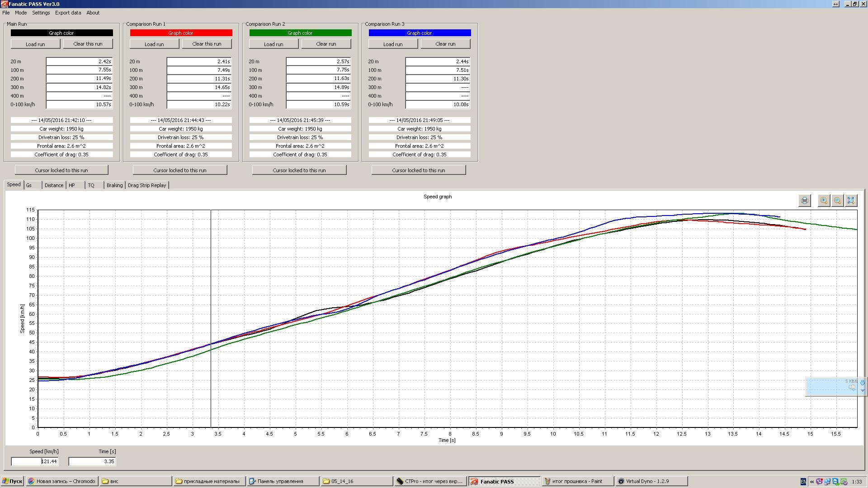Switch to the HP tab
The image size is (868, 488).
coord(75,185)
